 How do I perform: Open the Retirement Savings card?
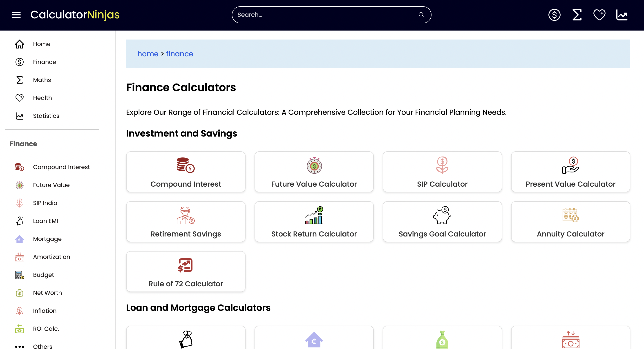click(186, 222)
